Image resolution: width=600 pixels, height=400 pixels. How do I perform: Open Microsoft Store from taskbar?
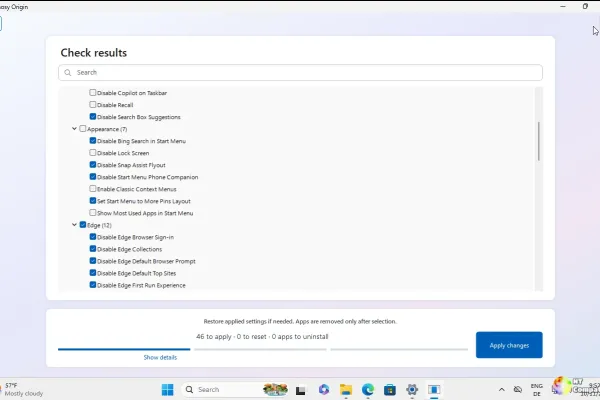390,390
